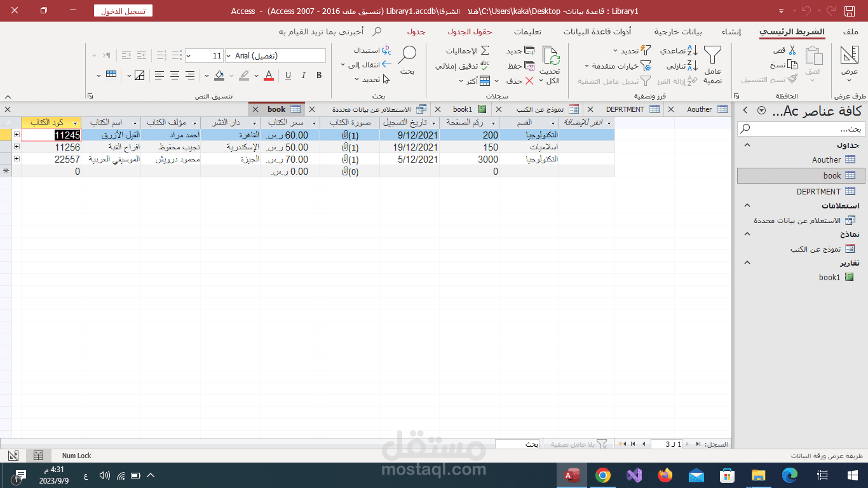Click the Tell Me search field (أخبرني)
This screenshot has height=488, width=868.
click(330, 32)
